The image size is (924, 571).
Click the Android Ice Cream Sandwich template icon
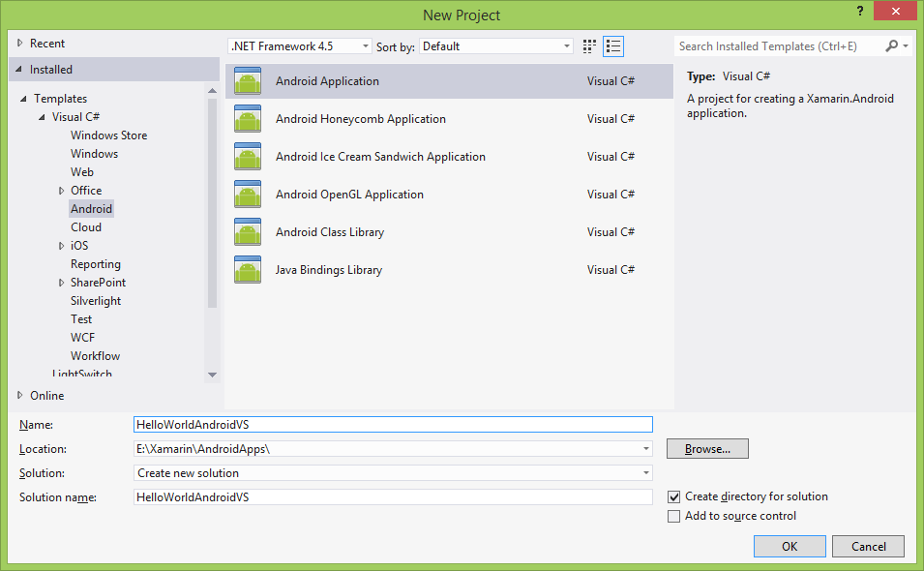[248, 157]
